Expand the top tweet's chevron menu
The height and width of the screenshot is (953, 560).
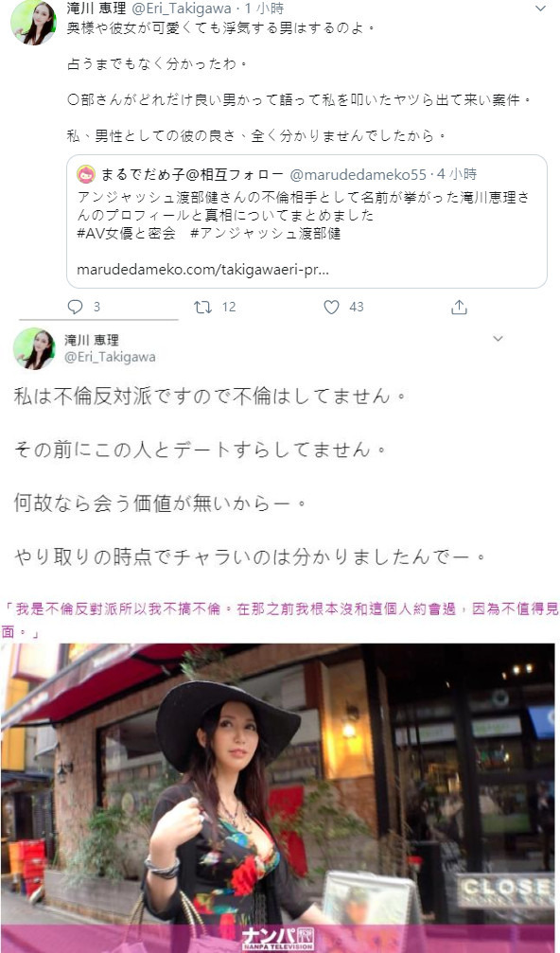[x=540, y=9]
